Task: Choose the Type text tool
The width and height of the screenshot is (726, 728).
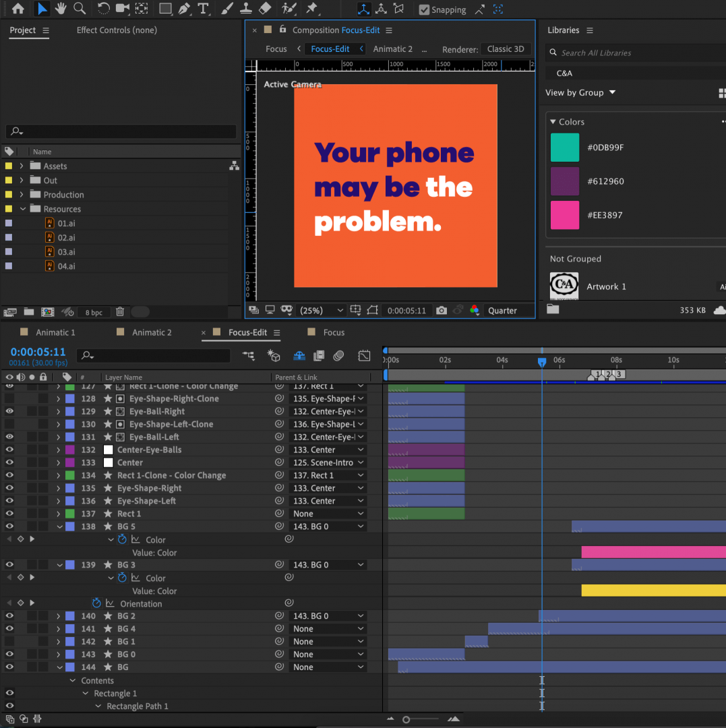Action: pos(202,9)
